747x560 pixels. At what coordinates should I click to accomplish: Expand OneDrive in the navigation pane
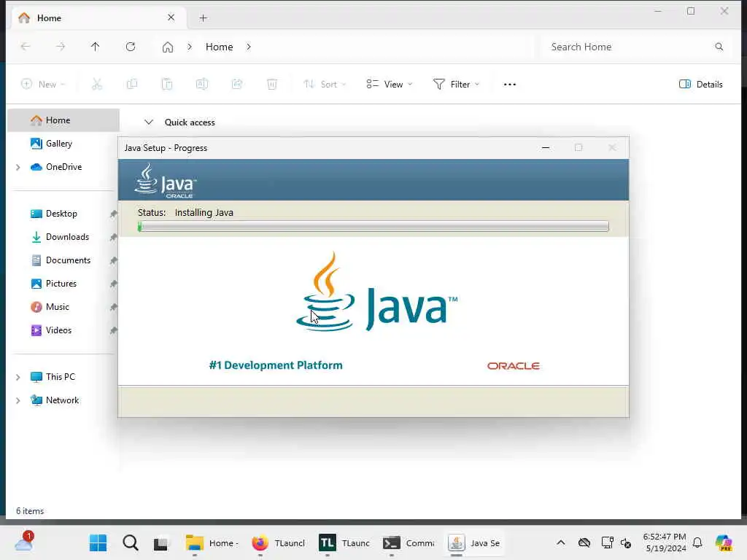(18, 167)
